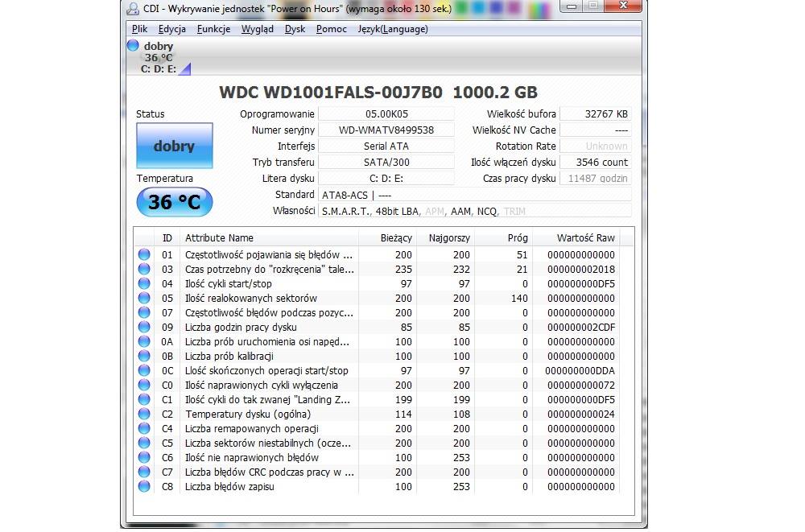The width and height of the screenshot is (805, 532).
Task: Click the Próg column header
Action: (504, 237)
